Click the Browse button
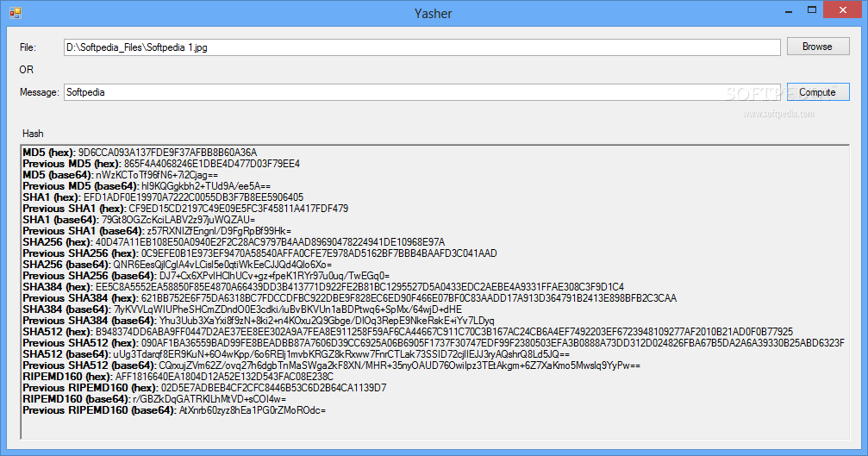Viewport: 868px width, 456px height. (x=818, y=47)
